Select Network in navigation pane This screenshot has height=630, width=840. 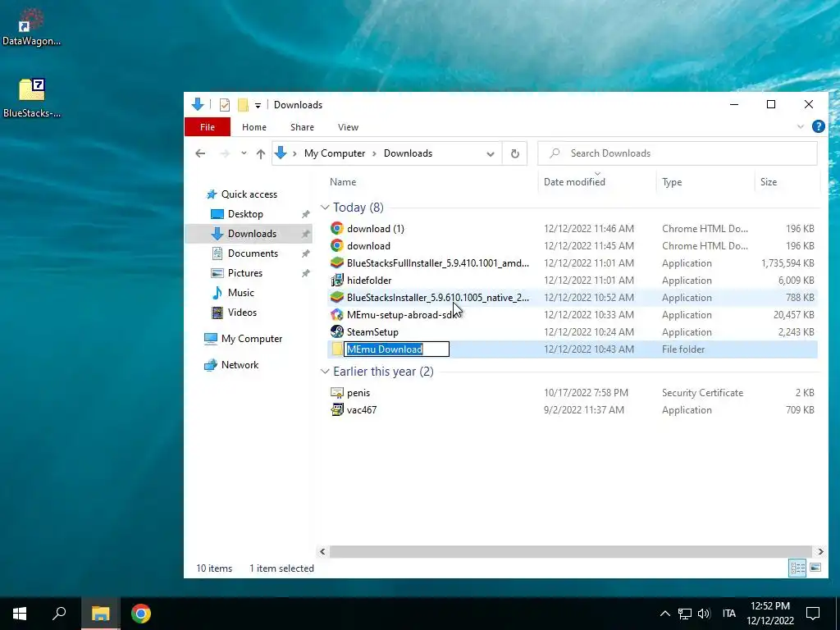(x=240, y=365)
